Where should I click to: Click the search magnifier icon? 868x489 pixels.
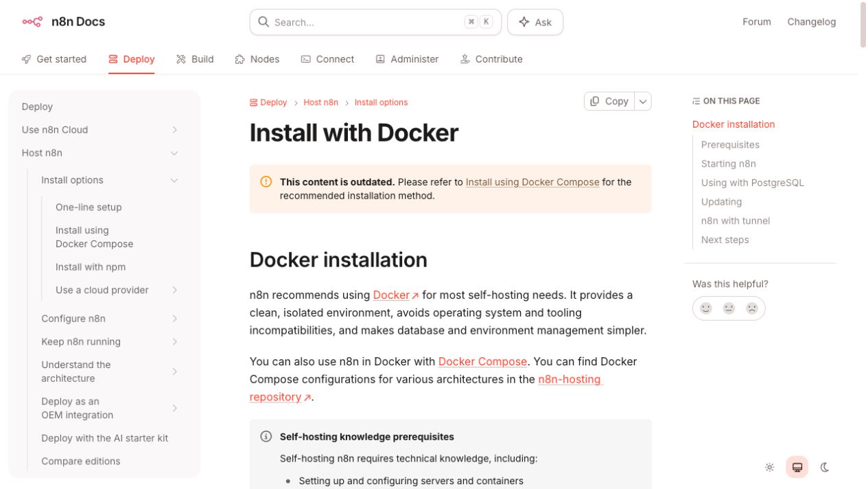pos(263,22)
